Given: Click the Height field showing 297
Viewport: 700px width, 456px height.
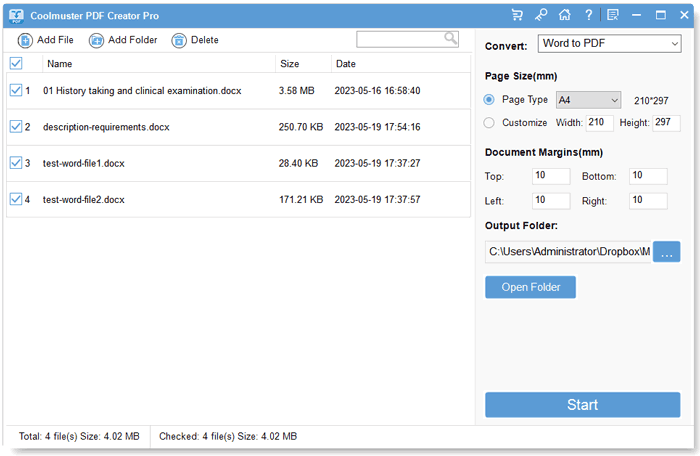Looking at the screenshot, I should click(x=667, y=123).
